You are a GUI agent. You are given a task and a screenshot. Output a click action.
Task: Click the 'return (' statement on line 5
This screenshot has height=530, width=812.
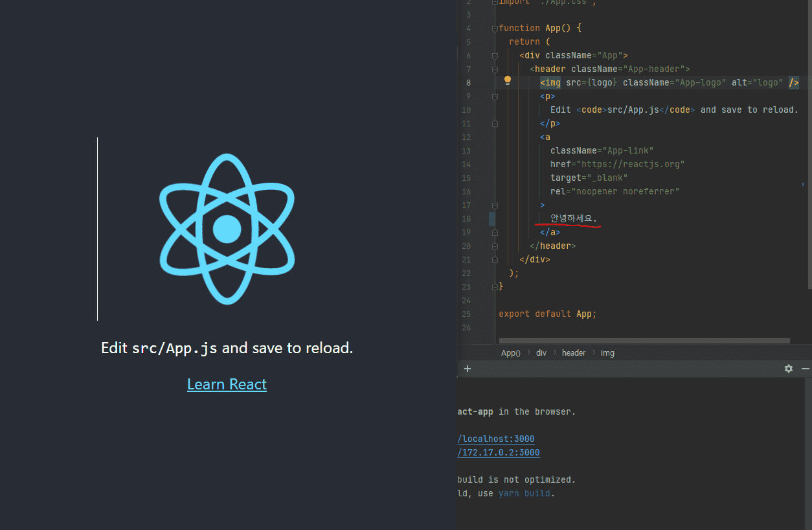[529, 41]
